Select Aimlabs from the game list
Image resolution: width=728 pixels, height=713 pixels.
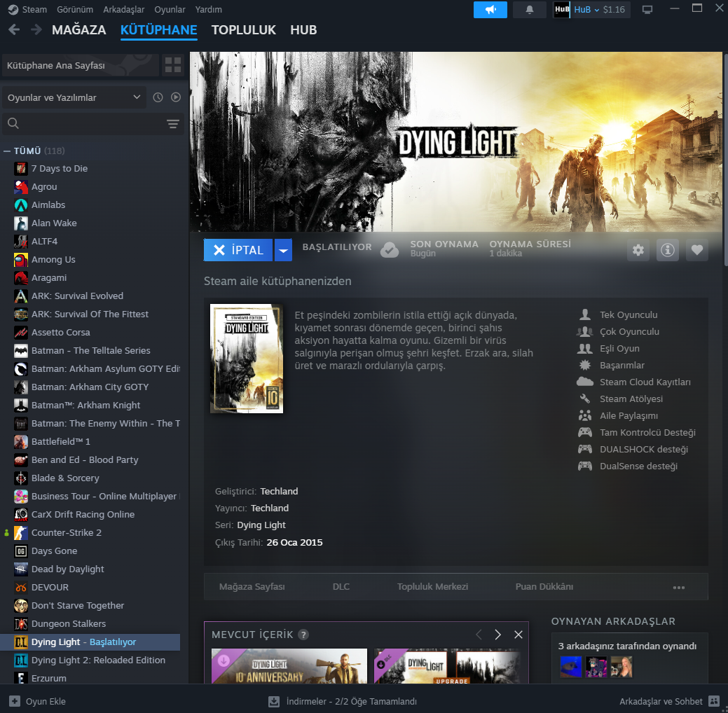(90, 205)
